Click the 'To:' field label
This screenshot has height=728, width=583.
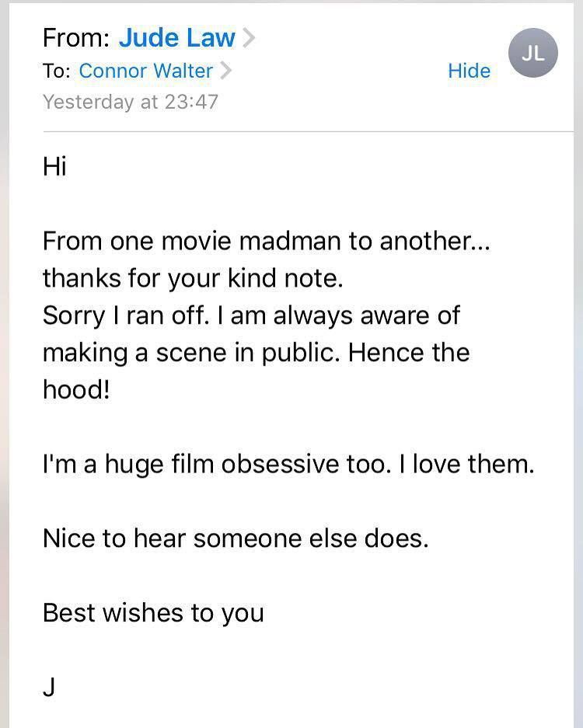pyautogui.click(x=57, y=71)
